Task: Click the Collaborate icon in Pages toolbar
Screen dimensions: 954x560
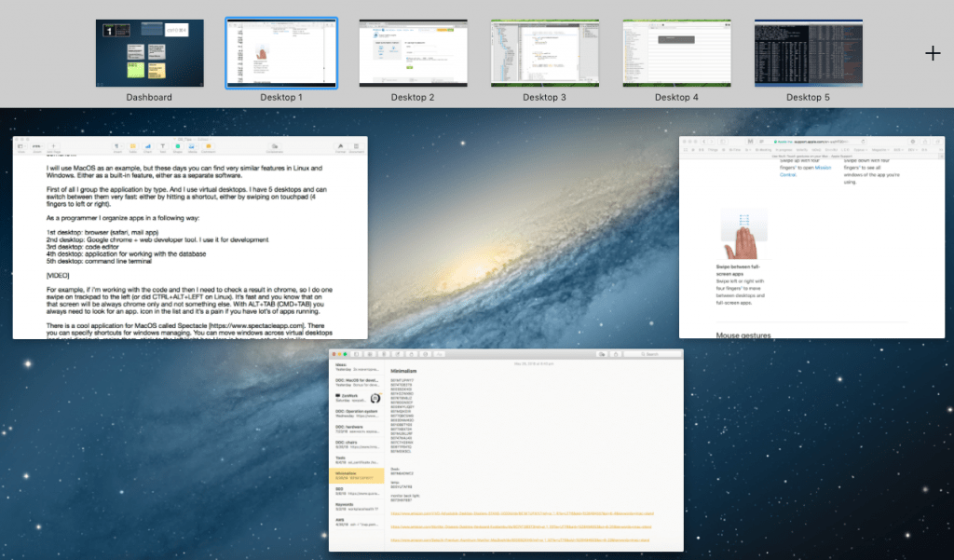Action: pos(275,146)
